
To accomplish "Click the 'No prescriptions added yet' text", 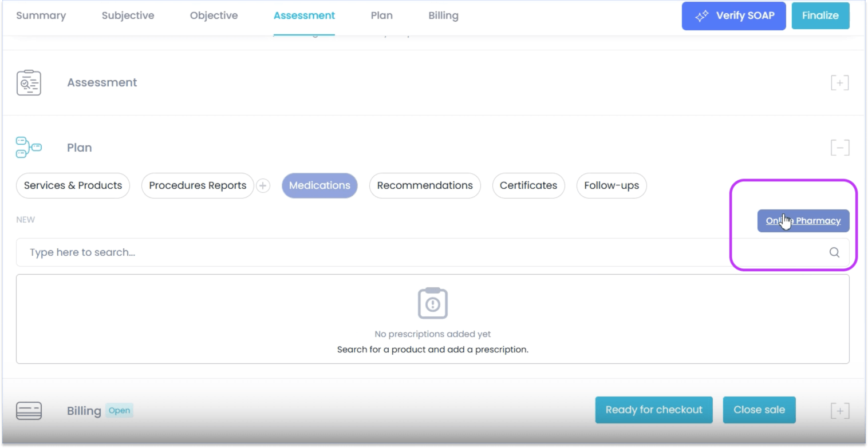I will [x=433, y=334].
